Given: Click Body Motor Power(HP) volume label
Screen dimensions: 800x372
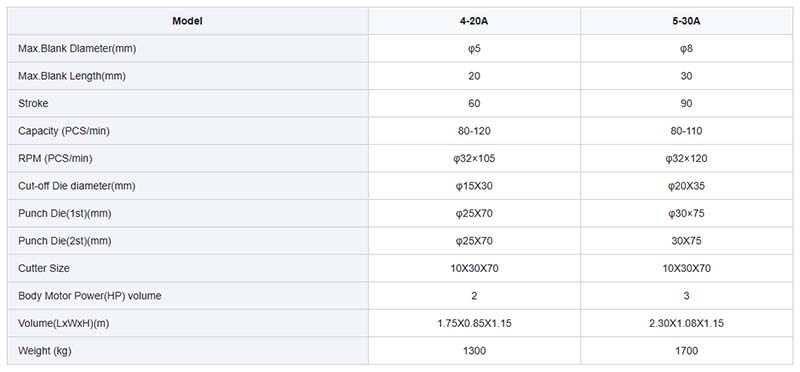Looking at the screenshot, I should pyautogui.click(x=90, y=295).
